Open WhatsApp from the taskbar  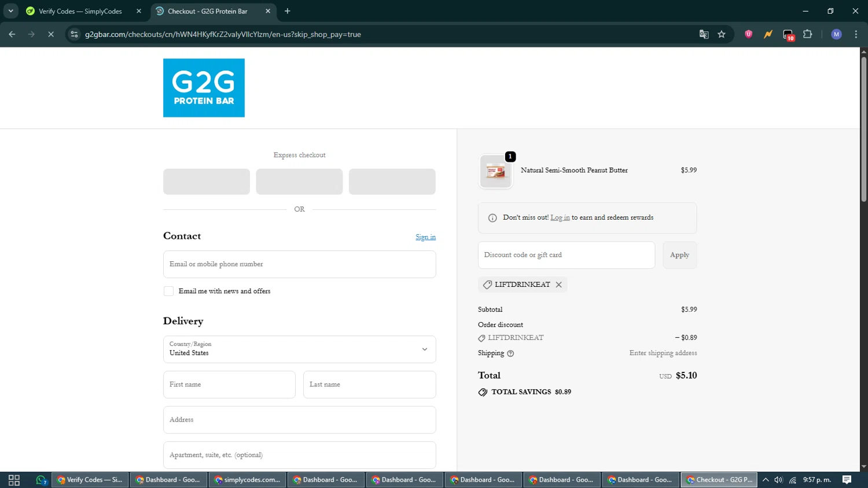(41, 480)
